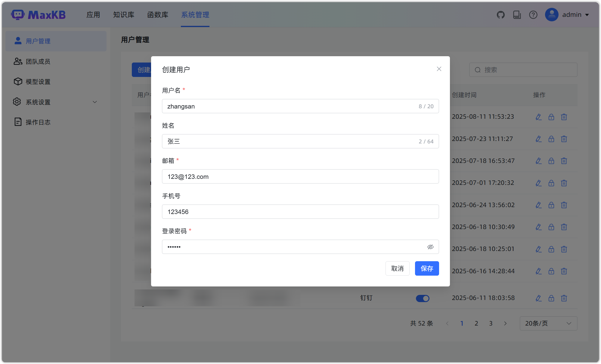Save the new user zhangsan

click(x=427, y=268)
